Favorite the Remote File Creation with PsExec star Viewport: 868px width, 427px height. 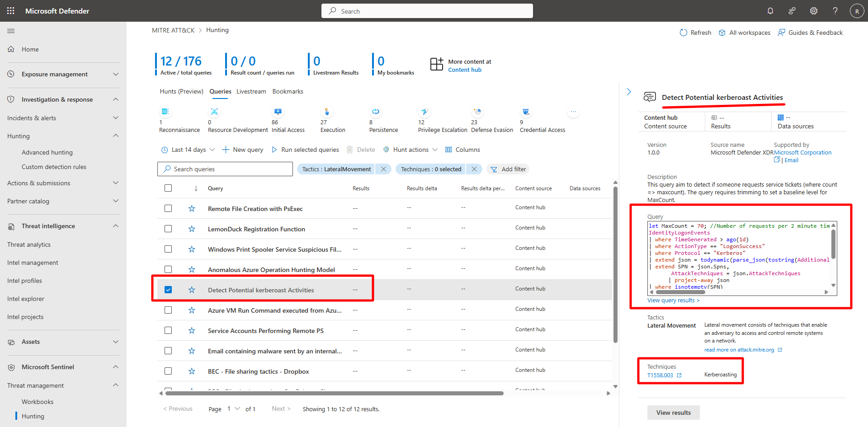[x=192, y=208]
